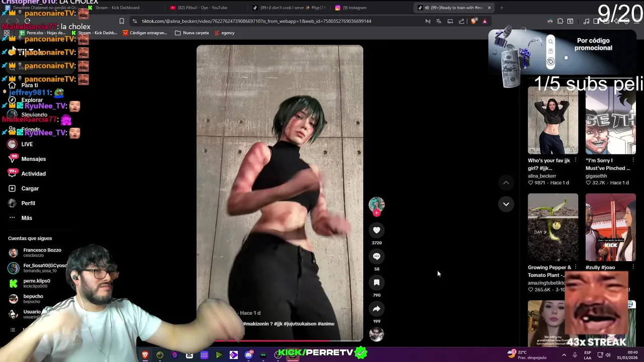Expand Más options in sidebar

click(20, 218)
